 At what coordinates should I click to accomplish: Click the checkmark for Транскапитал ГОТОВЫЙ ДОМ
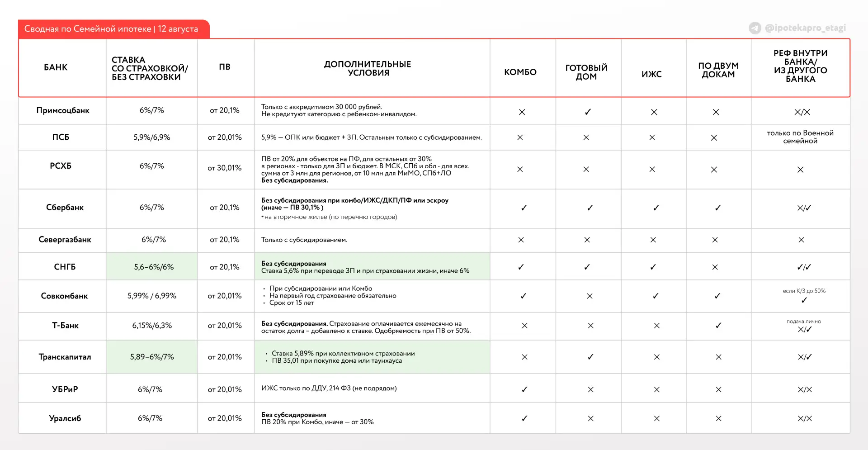click(590, 357)
